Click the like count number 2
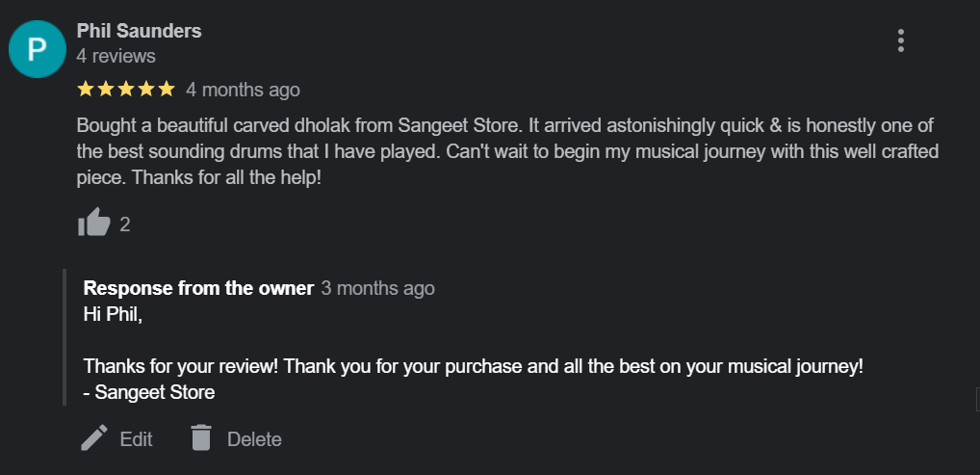This screenshot has width=980, height=475. [125, 224]
